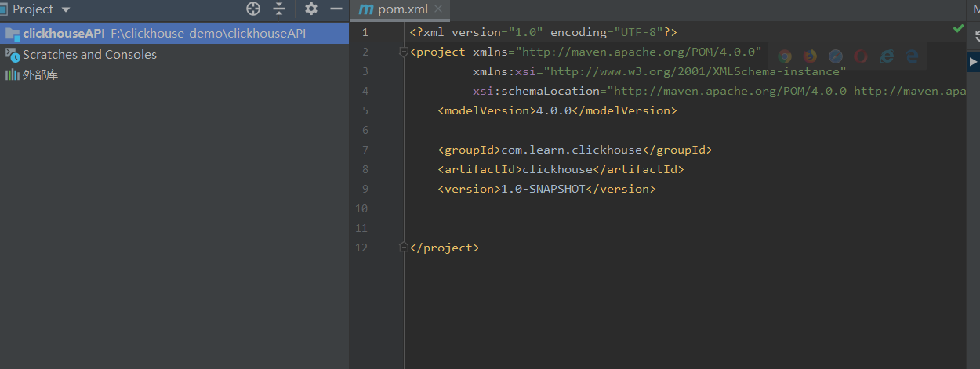Screen dimensions: 980x369
Task: Select Scratches and Consoles node
Action: 89,54
